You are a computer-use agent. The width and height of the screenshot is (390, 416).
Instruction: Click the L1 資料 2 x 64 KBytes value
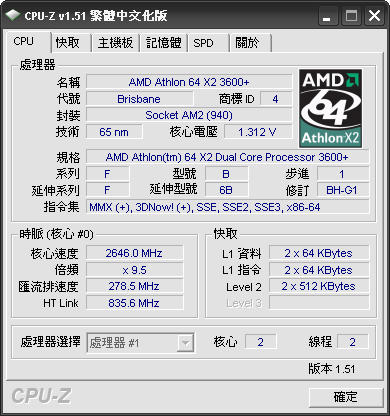point(319,253)
